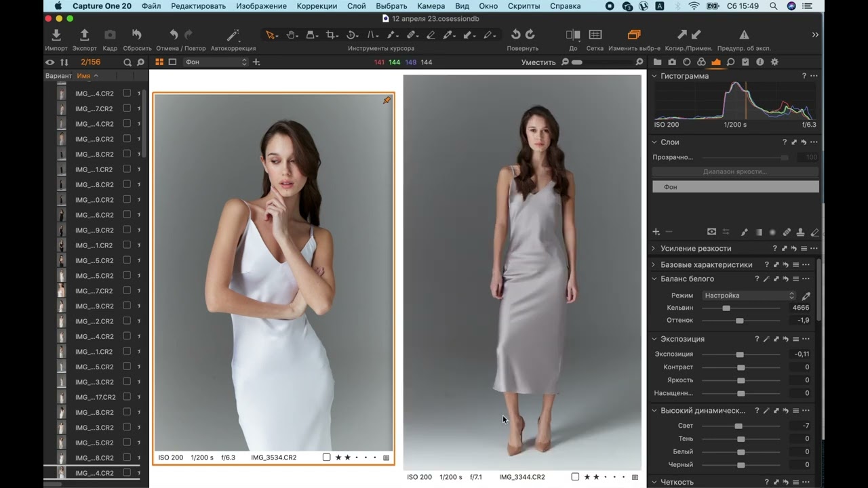The image size is (868, 488).
Task: Rotate image counterclockwise with left rotate icon
Action: coord(515,35)
